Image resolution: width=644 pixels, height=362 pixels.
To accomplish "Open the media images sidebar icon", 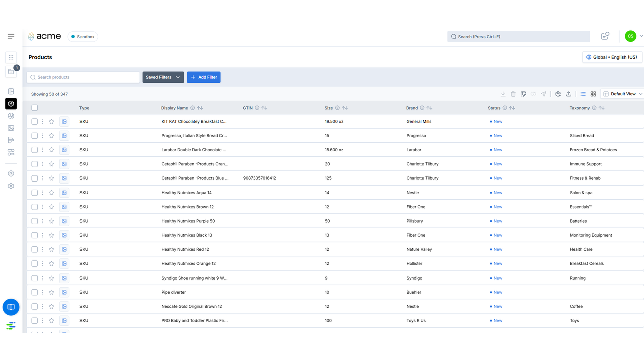I will pos(11,128).
